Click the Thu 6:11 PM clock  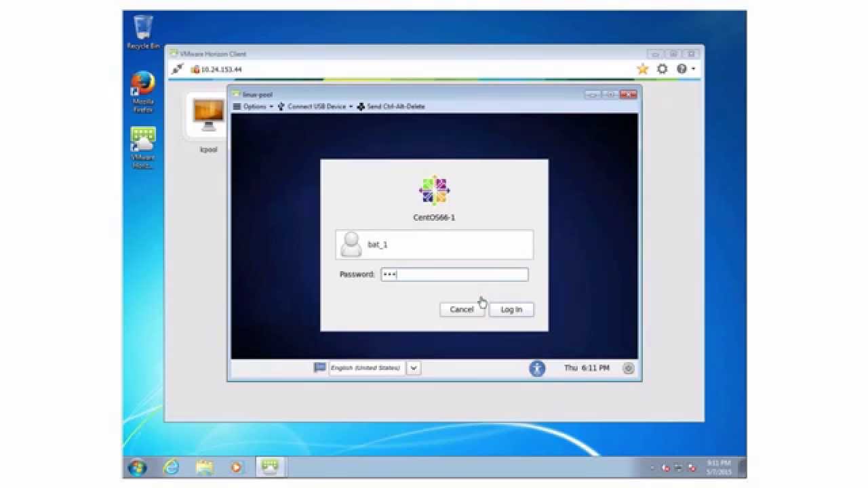(x=587, y=368)
